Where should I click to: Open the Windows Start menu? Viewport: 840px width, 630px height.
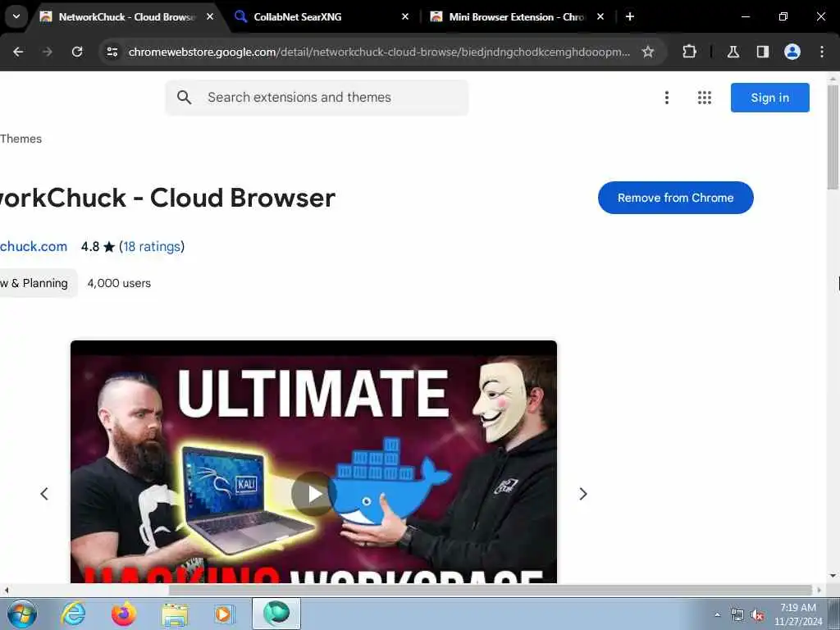click(x=22, y=614)
